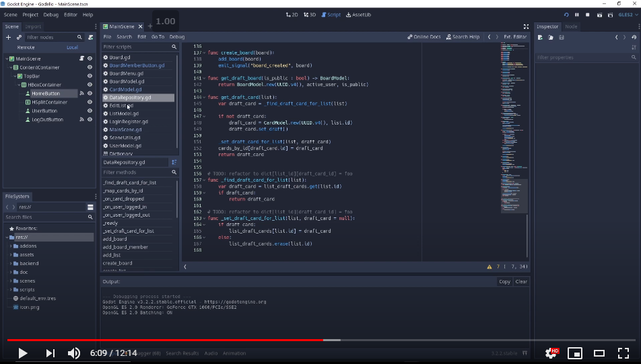Toggle distraction free mode icon
Screen dimensions: 641x364
click(526, 26)
